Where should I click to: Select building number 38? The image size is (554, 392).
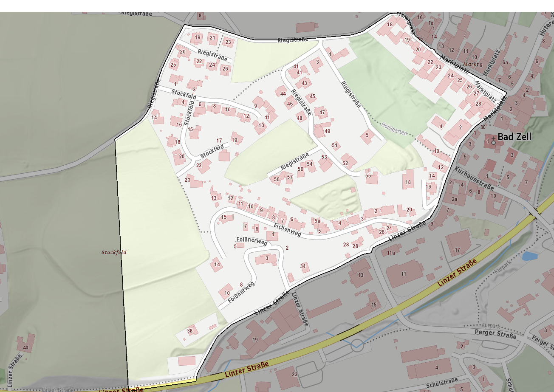click(x=190, y=331)
